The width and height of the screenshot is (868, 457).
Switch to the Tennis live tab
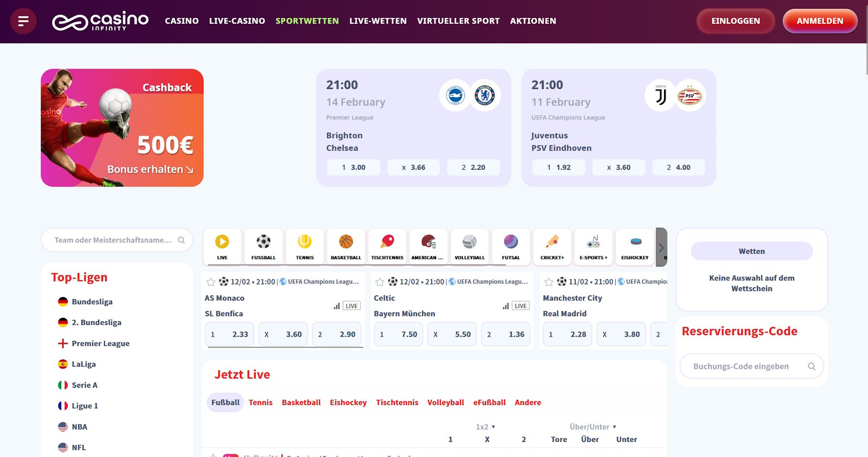[261, 403]
